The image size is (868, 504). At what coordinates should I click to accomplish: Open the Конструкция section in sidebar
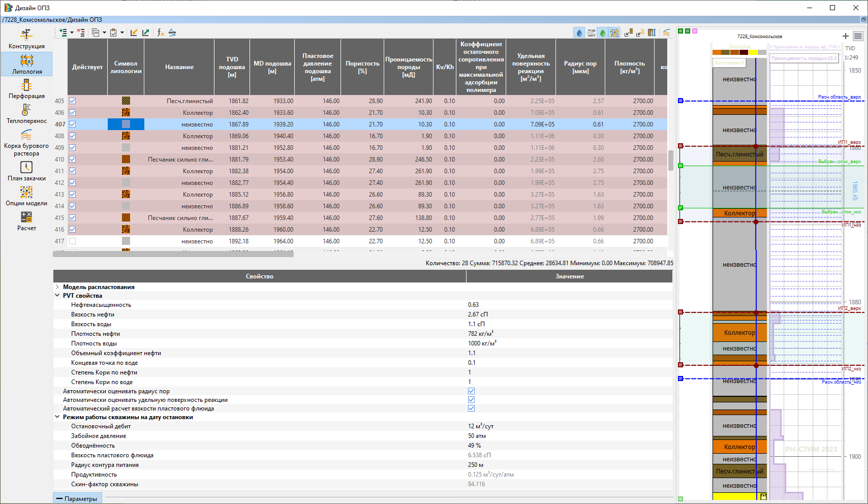[x=26, y=39]
